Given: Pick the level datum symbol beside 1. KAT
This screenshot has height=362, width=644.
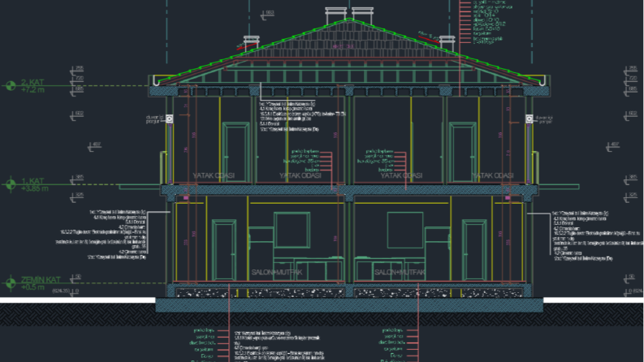Looking at the screenshot, I should [11, 184].
